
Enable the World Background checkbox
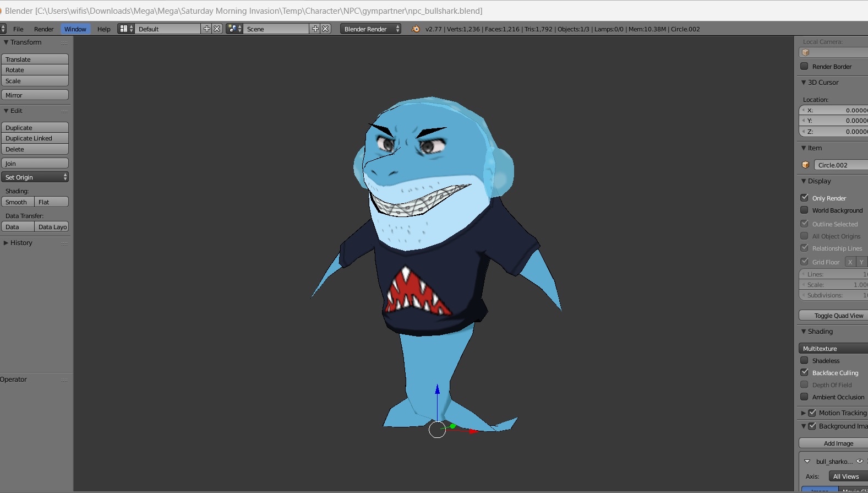804,210
